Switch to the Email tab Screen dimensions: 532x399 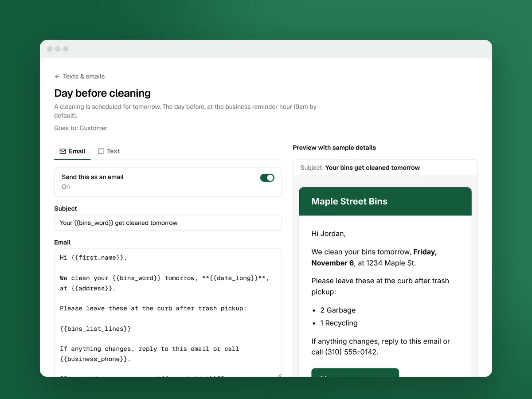pos(72,151)
